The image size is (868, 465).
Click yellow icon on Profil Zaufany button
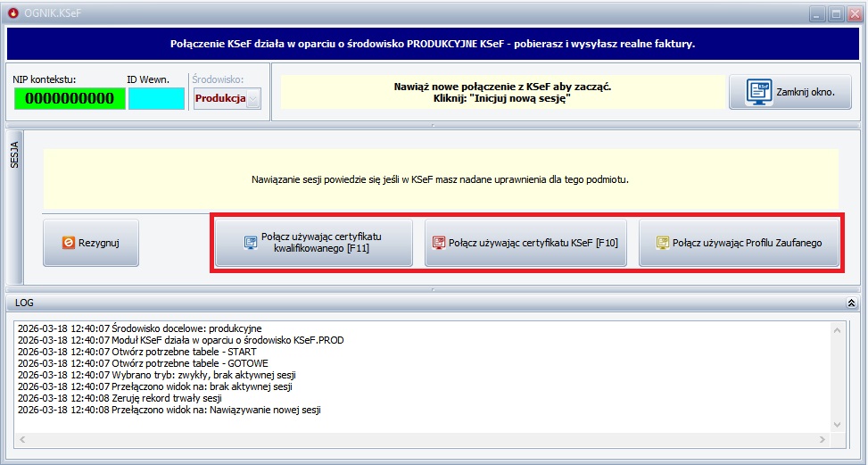click(663, 243)
